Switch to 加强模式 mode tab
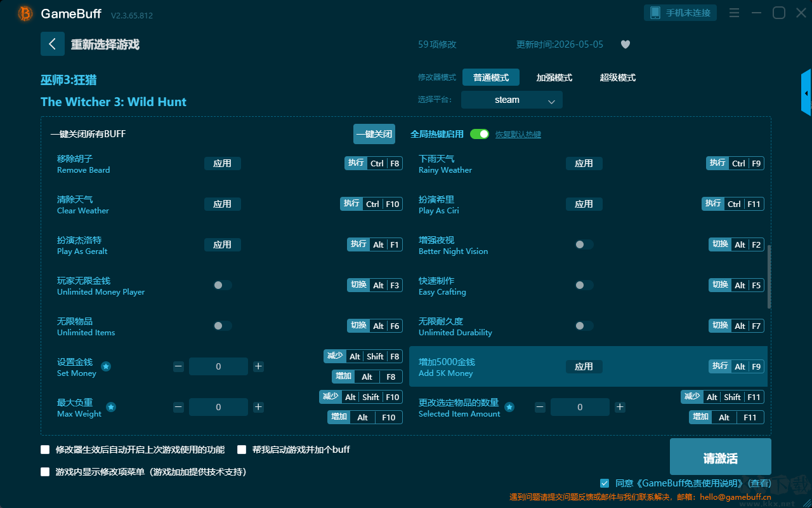 (554, 77)
